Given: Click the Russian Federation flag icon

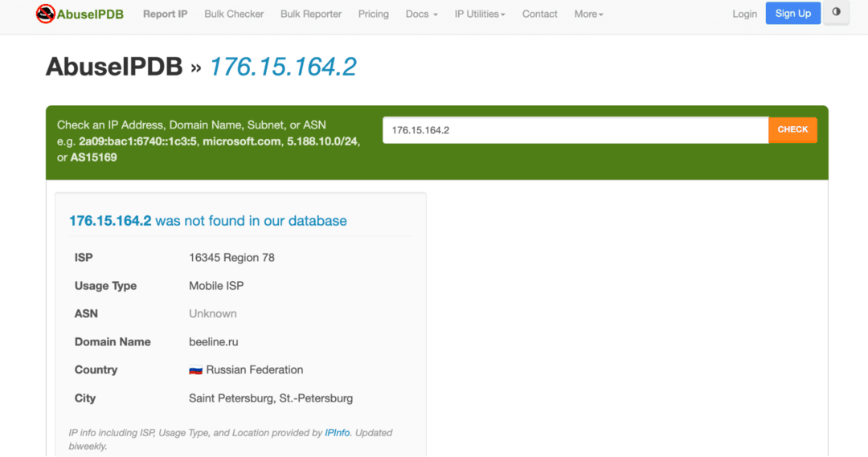Looking at the screenshot, I should [195, 370].
